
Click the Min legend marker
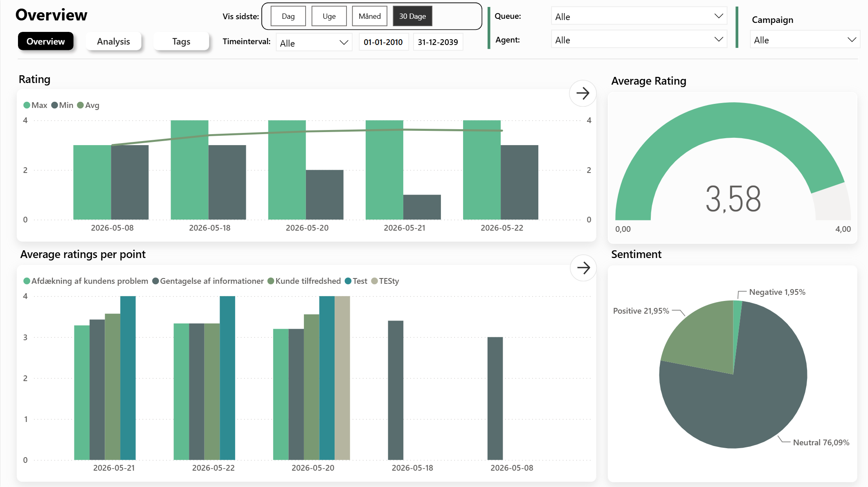54,105
